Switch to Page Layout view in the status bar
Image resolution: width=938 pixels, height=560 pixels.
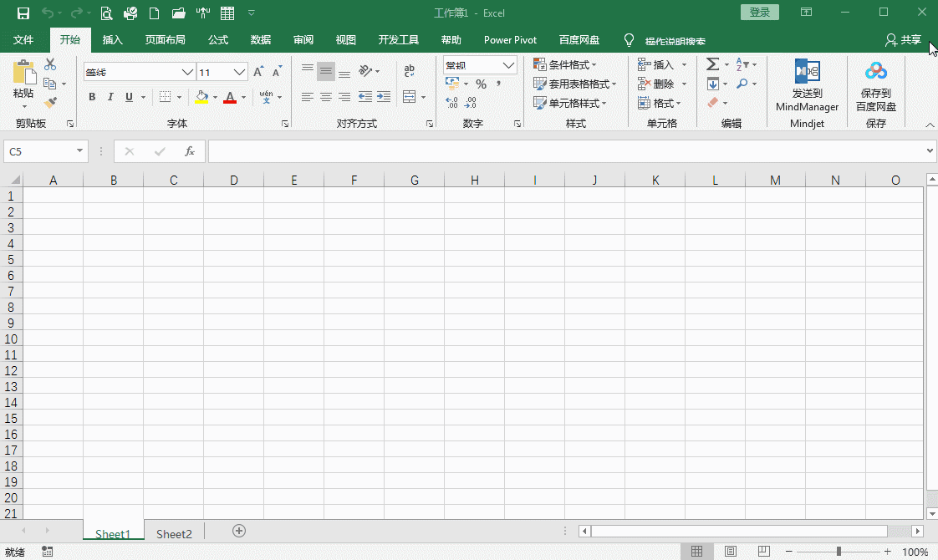tap(731, 552)
